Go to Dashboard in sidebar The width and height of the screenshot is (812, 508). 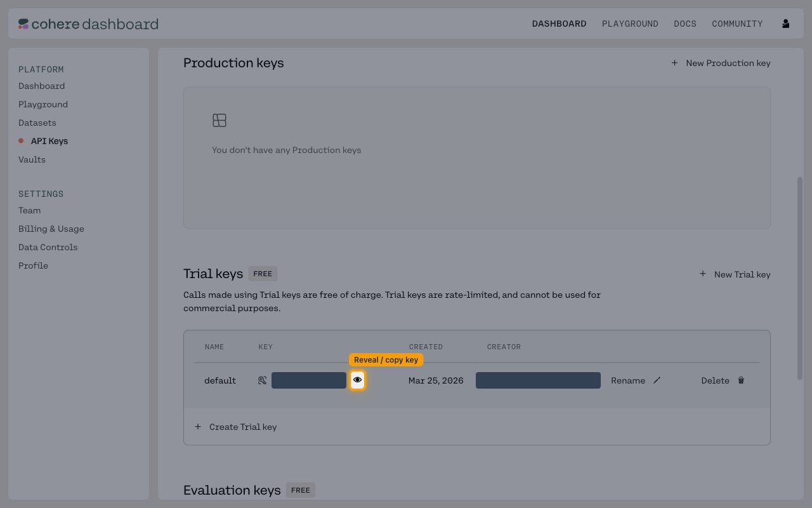(x=41, y=86)
